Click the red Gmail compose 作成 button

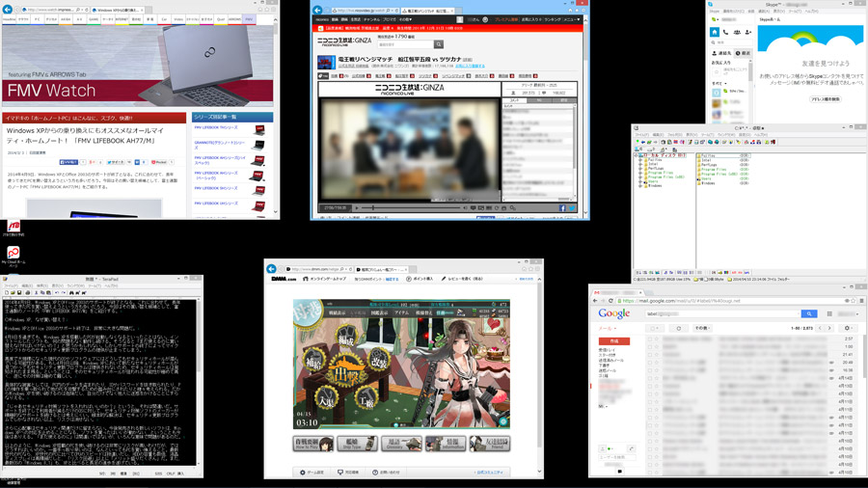pos(613,341)
